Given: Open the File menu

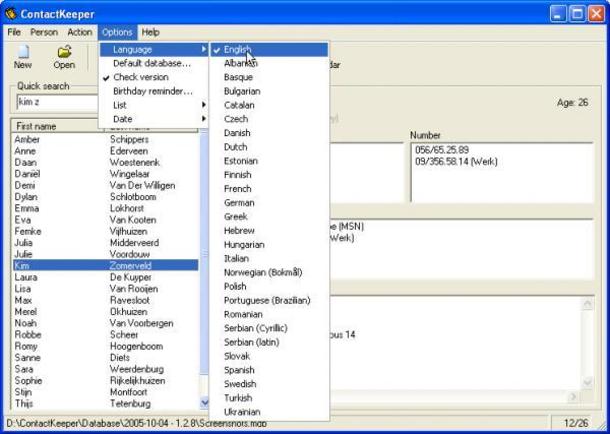Looking at the screenshot, I should pos(14,32).
